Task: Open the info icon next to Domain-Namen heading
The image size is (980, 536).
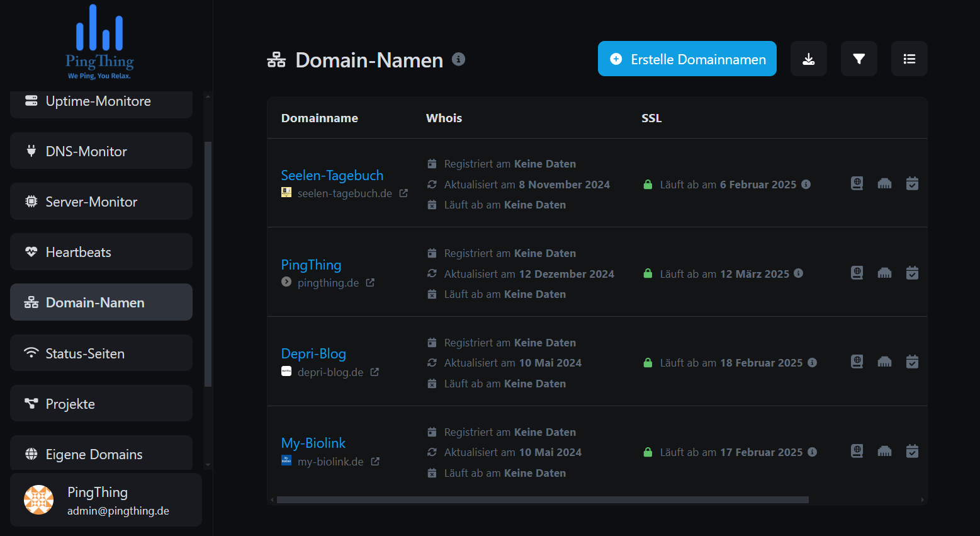Action: [459, 59]
